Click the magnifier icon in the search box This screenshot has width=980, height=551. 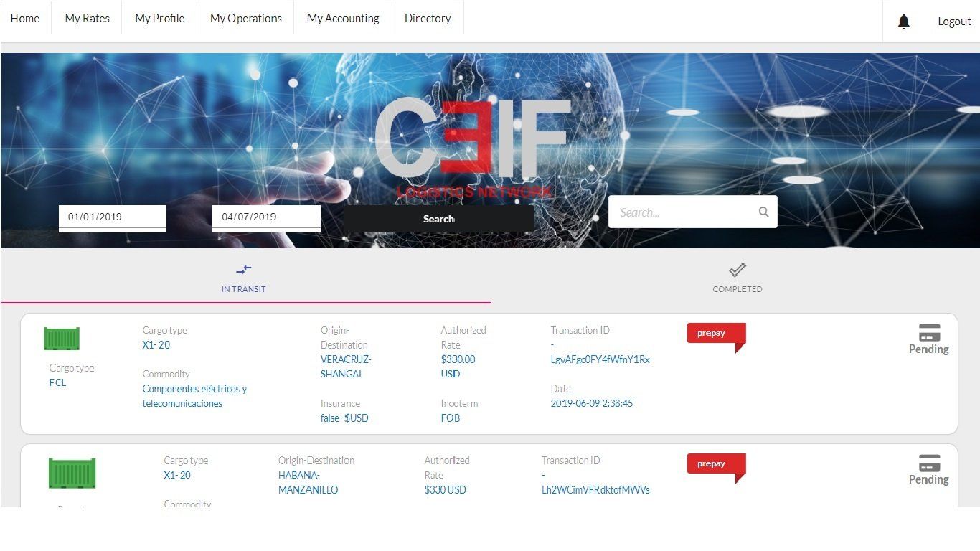click(763, 212)
